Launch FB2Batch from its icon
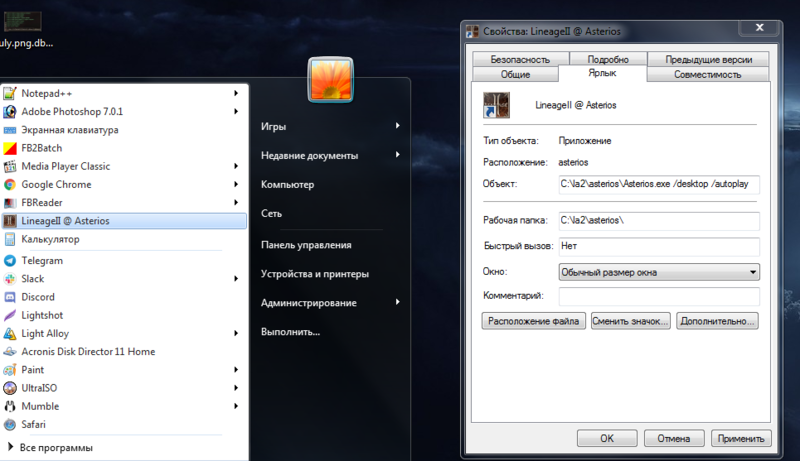 (10, 148)
